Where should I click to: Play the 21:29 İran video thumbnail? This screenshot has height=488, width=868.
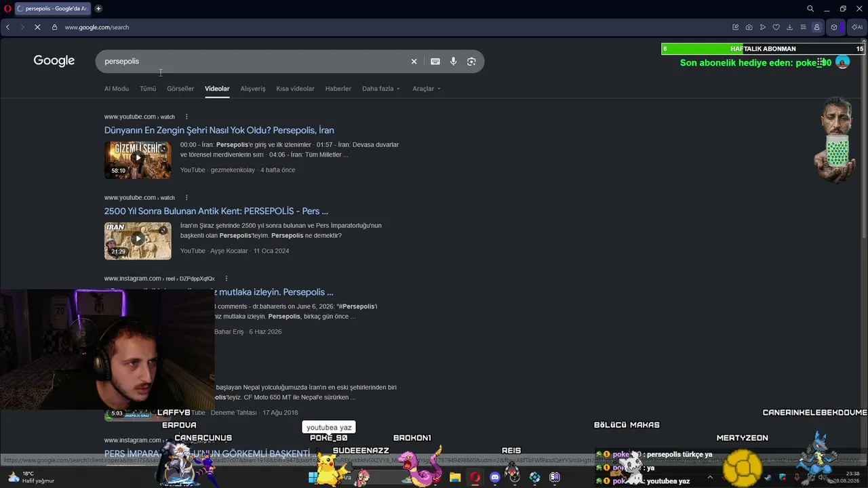click(138, 241)
